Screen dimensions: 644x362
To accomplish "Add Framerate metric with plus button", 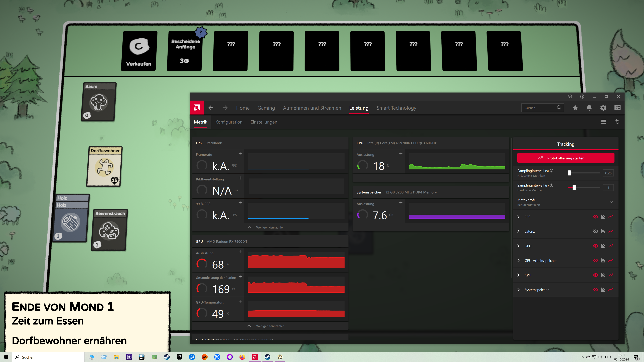I will (240, 153).
